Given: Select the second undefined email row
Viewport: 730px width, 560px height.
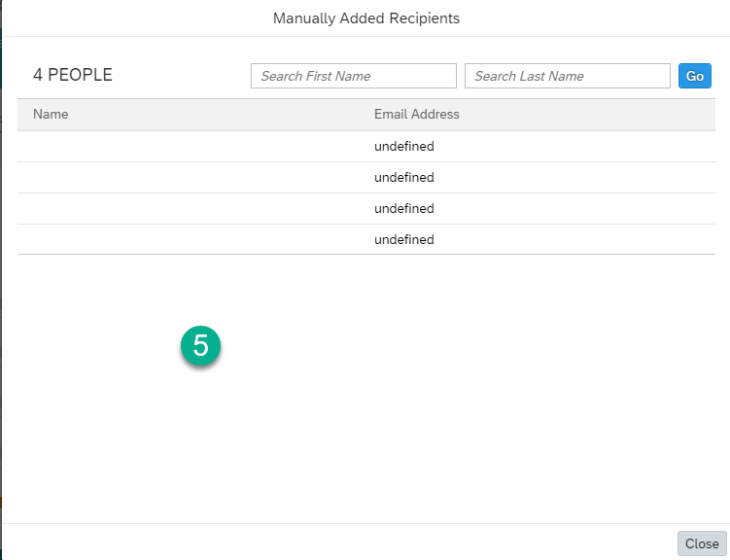Looking at the screenshot, I should point(366,177).
